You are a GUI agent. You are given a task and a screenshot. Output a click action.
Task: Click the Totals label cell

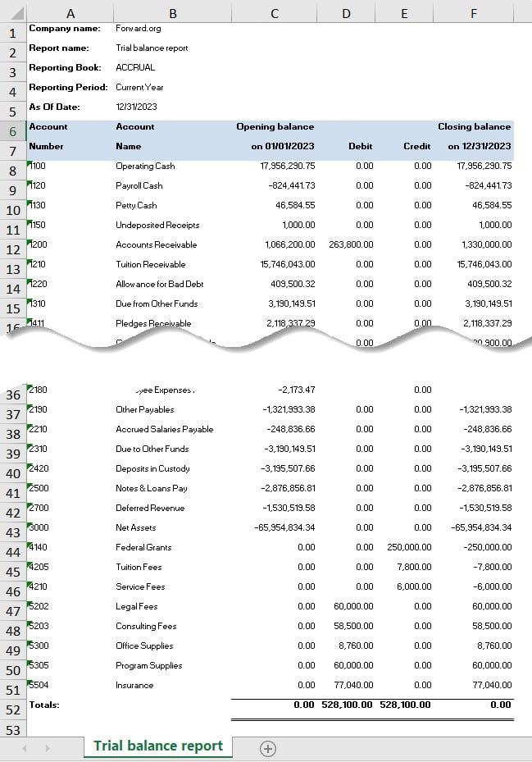[x=44, y=705]
